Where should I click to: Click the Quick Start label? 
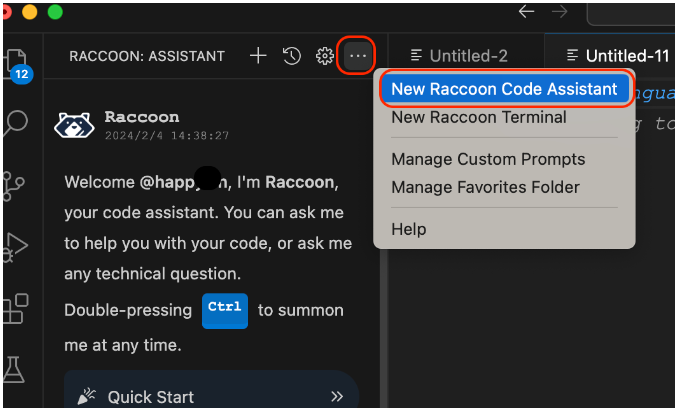coord(150,397)
